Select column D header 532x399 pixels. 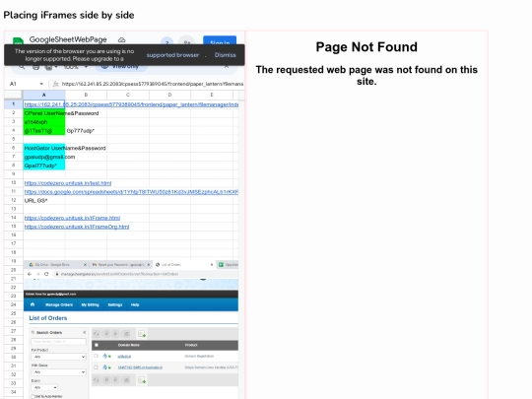click(x=169, y=95)
